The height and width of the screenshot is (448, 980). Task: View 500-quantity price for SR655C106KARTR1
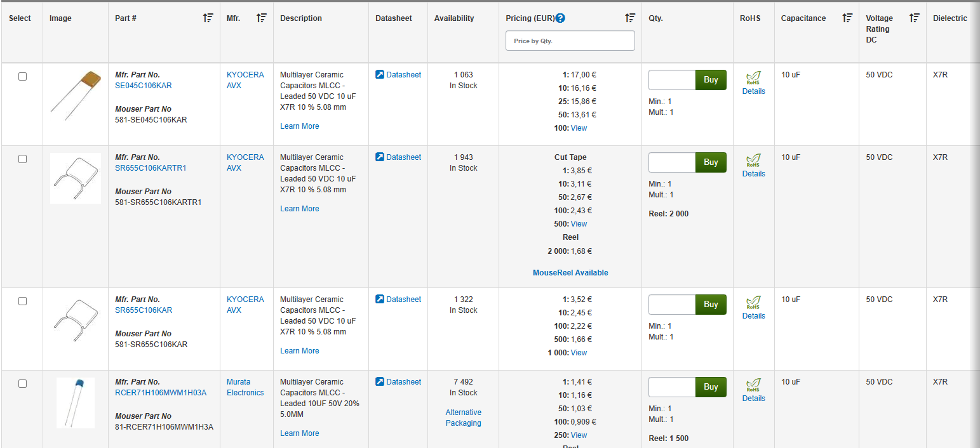tap(579, 224)
